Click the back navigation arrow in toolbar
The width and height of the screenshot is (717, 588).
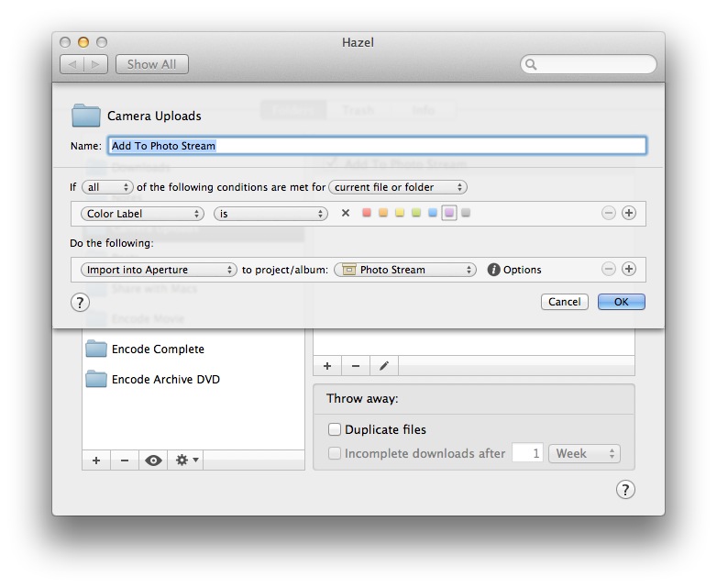click(x=72, y=64)
